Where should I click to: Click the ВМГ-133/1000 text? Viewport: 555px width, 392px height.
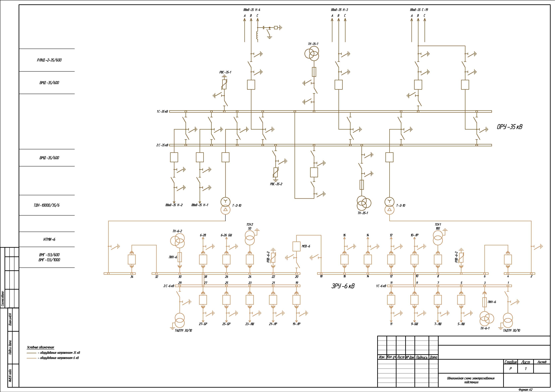[x=49, y=260]
